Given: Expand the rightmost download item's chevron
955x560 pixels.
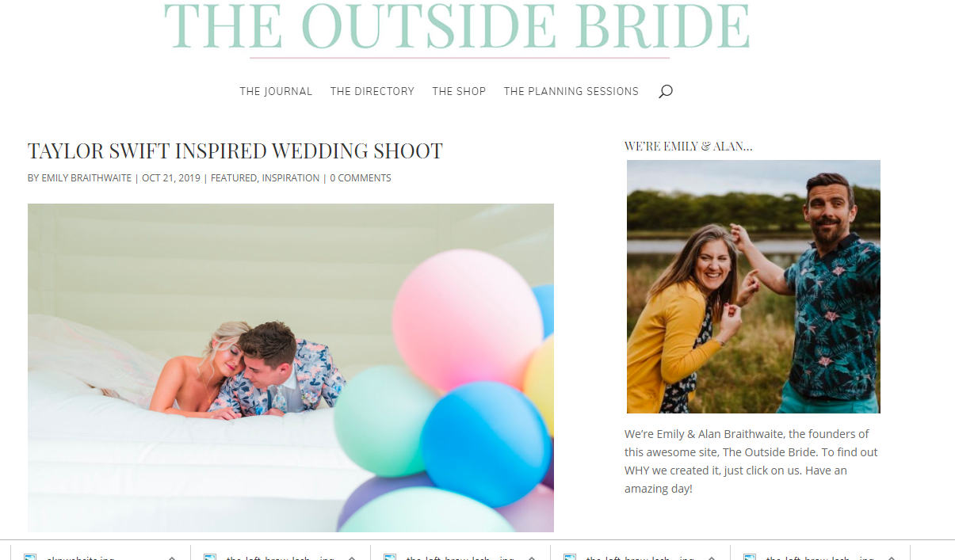Looking at the screenshot, I should tap(892, 557).
